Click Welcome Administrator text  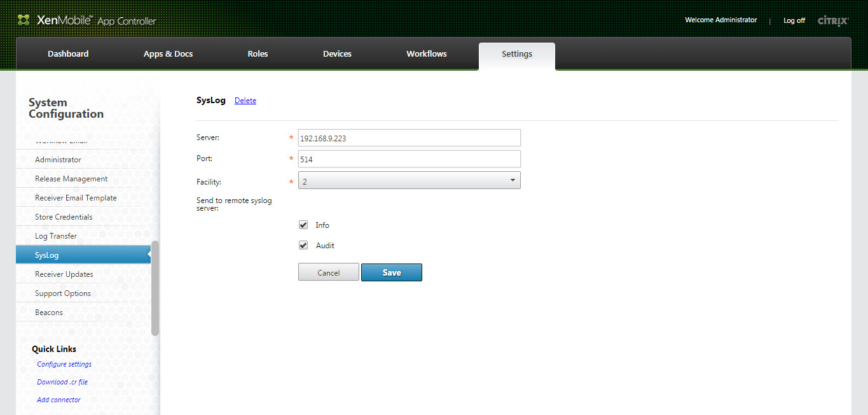[x=721, y=20]
